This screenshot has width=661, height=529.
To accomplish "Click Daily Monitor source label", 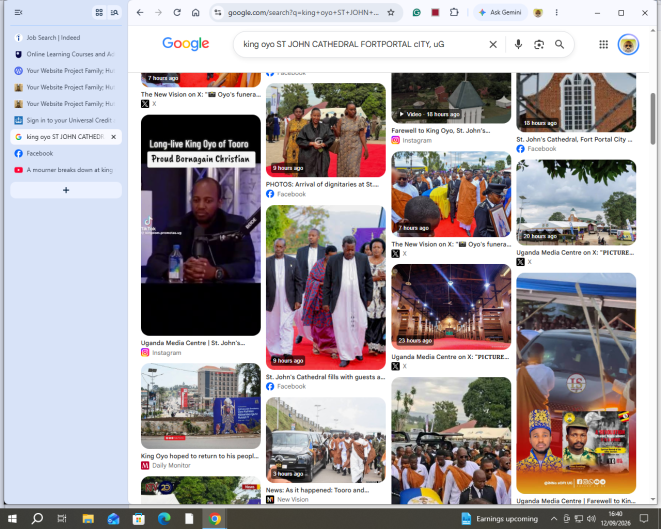I will point(171,465).
